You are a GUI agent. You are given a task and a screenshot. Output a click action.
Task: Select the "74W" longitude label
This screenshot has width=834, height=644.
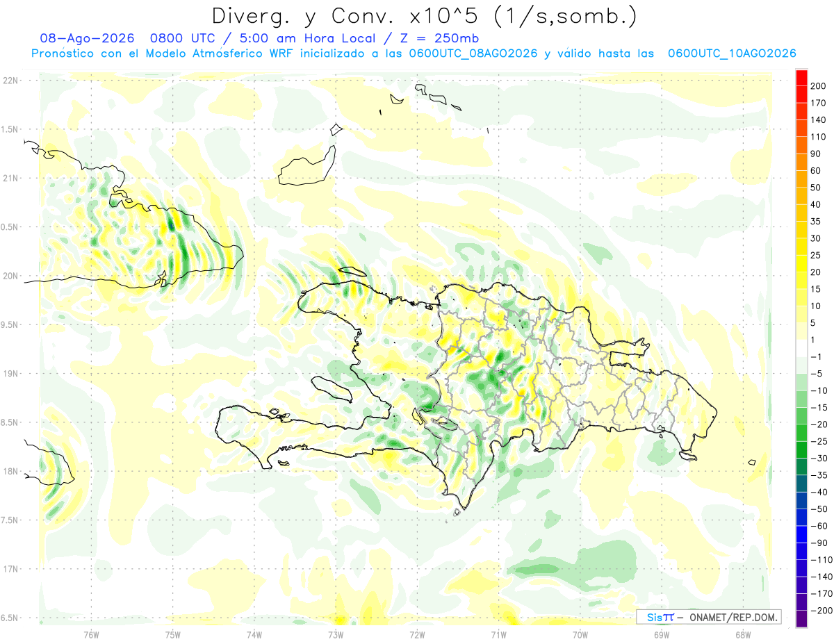point(254,634)
